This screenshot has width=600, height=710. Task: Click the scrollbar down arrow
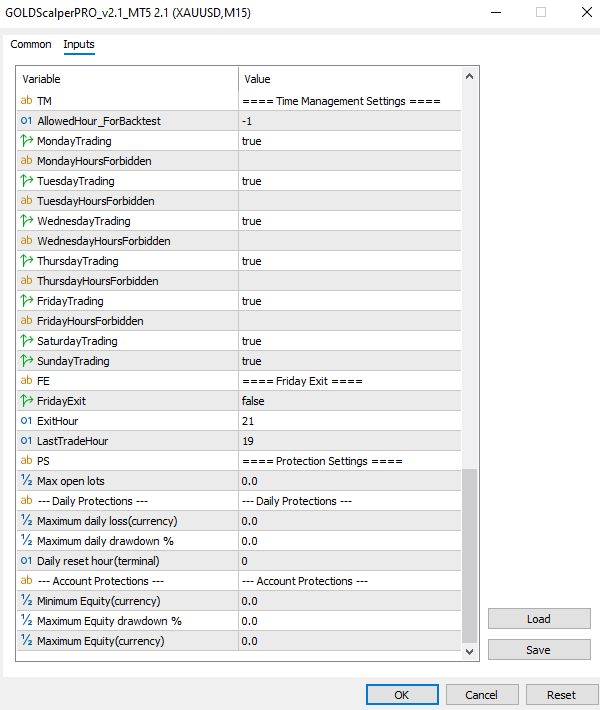(469, 651)
